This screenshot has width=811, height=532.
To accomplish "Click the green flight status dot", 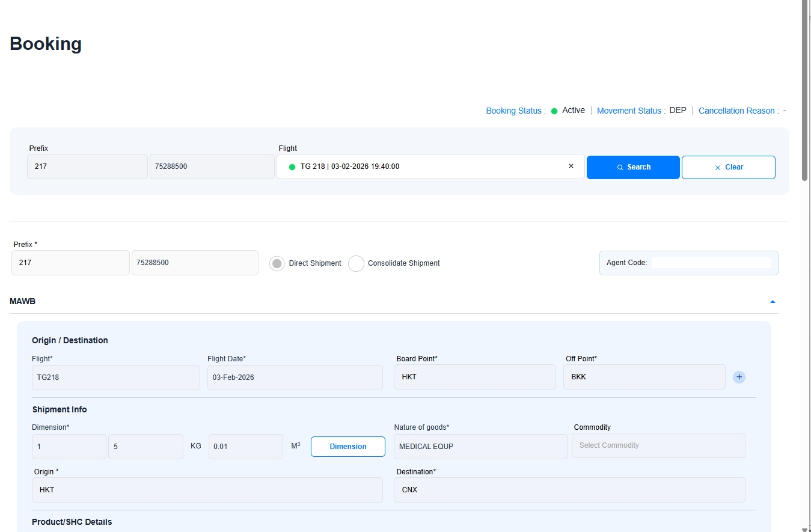I will point(292,167).
